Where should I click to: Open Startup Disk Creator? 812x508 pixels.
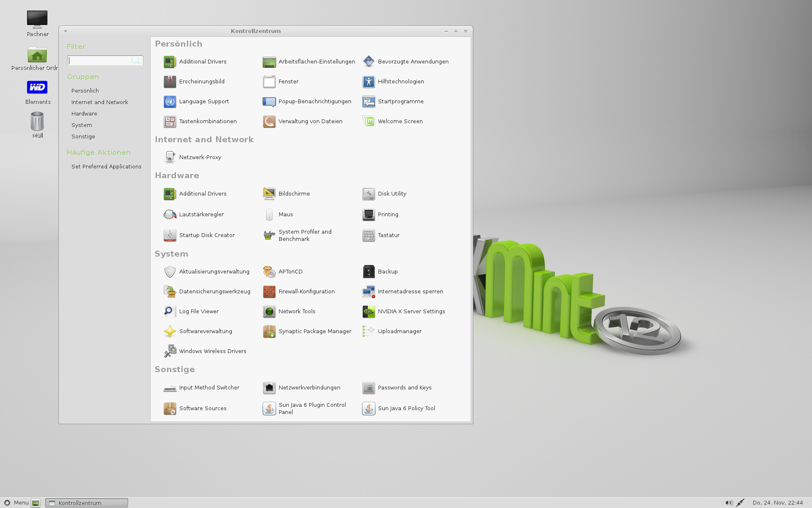207,235
